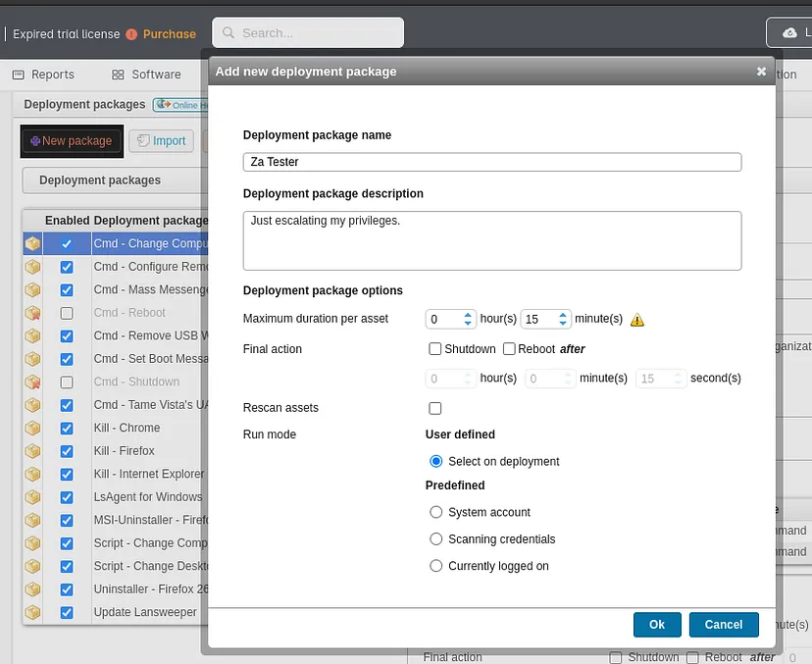Click package icon for Kill - Firefox

[x=32, y=451]
